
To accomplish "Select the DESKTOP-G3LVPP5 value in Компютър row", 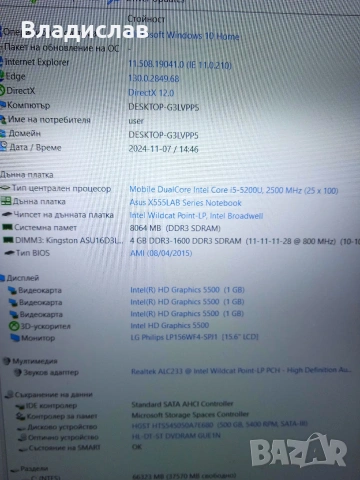I will [x=164, y=107].
